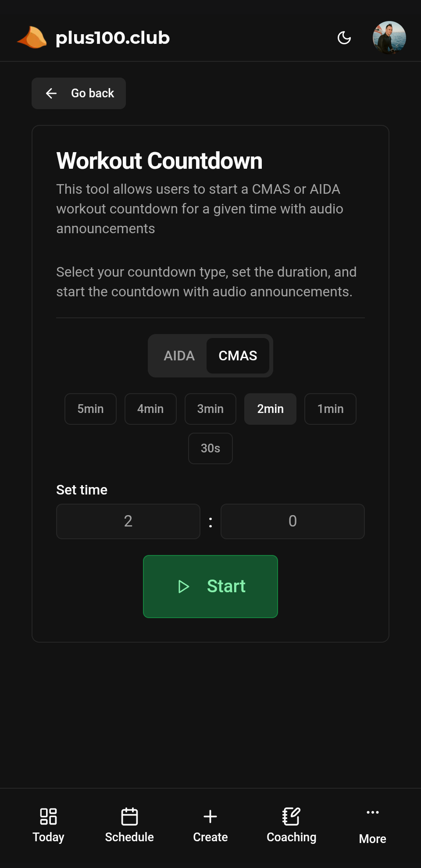Viewport: 421px width, 868px height.
Task: Click the back arrow on Go back
Action: [x=51, y=93]
